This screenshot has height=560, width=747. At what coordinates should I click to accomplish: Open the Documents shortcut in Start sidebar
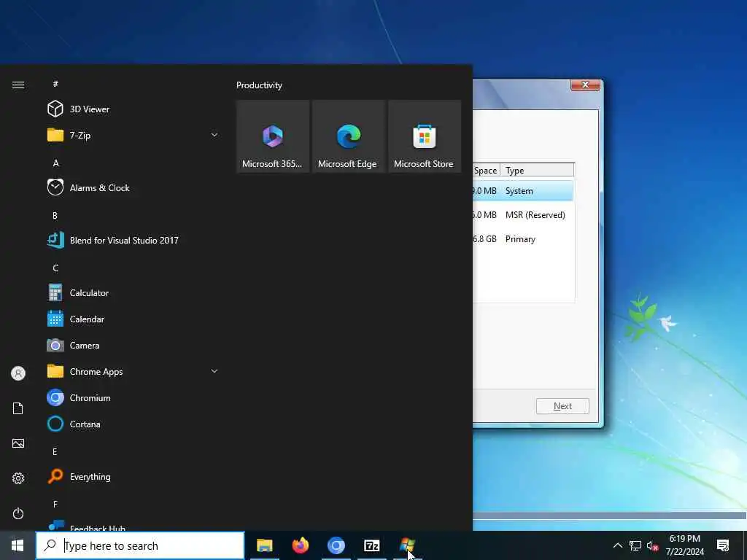[x=18, y=408]
